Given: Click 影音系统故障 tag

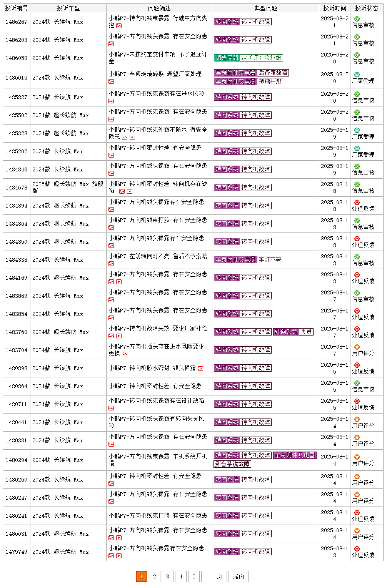Looking at the screenshot, I should point(232,464).
